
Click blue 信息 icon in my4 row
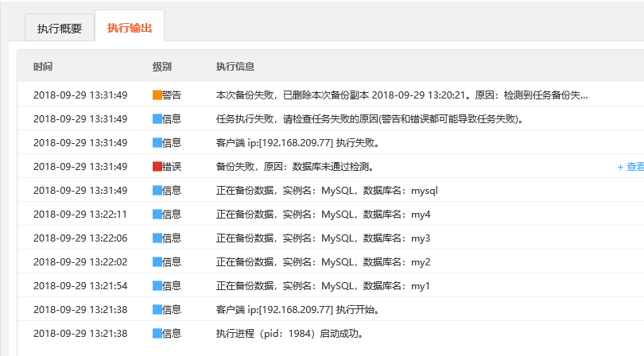click(x=157, y=215)
